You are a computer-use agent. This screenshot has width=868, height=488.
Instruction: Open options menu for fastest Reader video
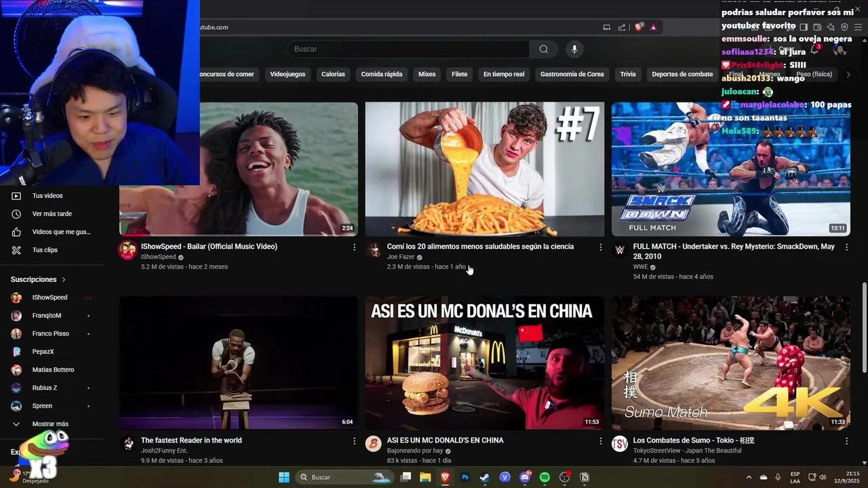tap(354, 441)
